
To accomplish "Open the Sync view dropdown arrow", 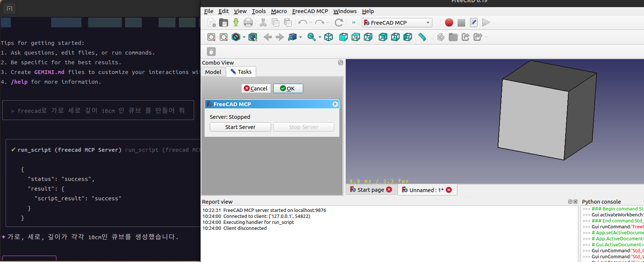I will point(320,37).
